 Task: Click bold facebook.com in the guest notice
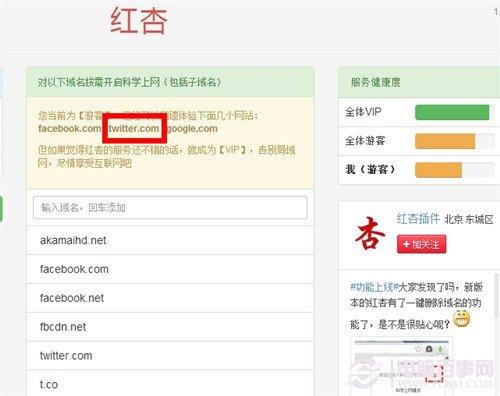pos(70,129)
